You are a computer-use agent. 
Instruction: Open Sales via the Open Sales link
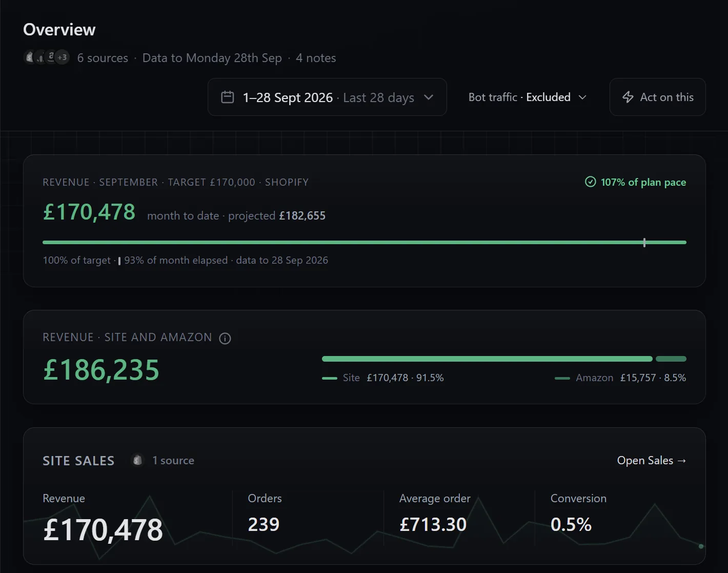tap(652, 460)
